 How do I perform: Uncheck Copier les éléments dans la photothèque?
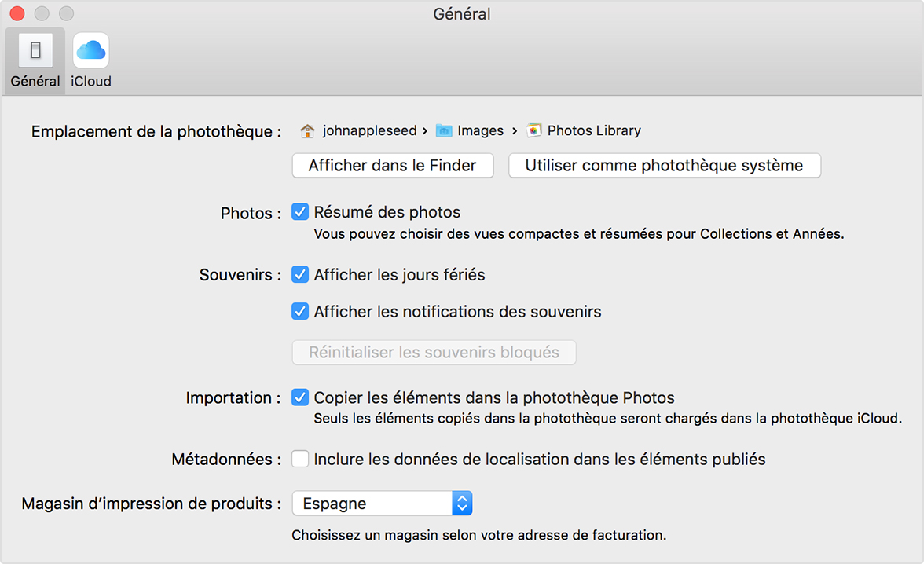(x=300, y=397)
